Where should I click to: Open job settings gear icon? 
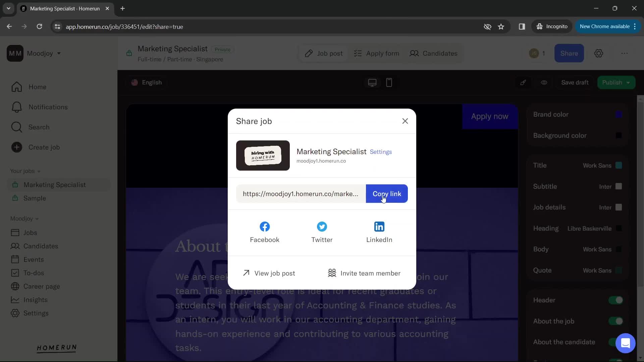(x=599, y=53)
